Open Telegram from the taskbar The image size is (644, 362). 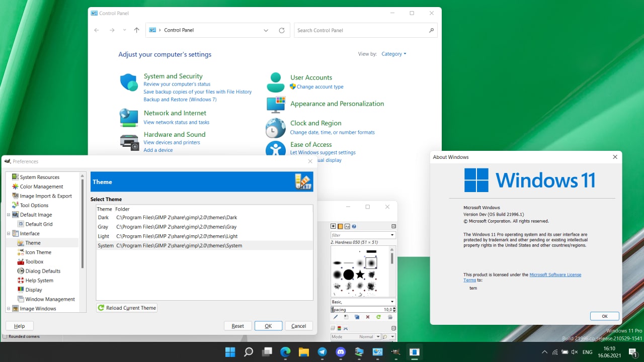(323, 352)
